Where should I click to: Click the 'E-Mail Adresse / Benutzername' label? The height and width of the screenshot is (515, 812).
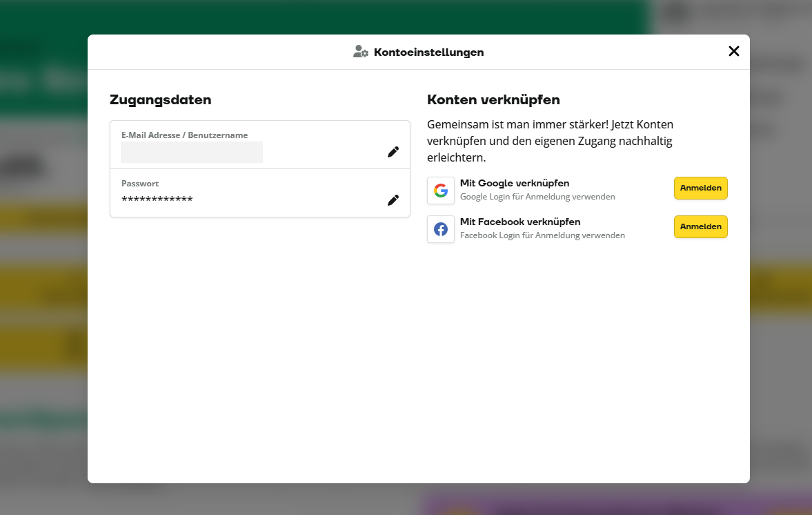[184, 135]
